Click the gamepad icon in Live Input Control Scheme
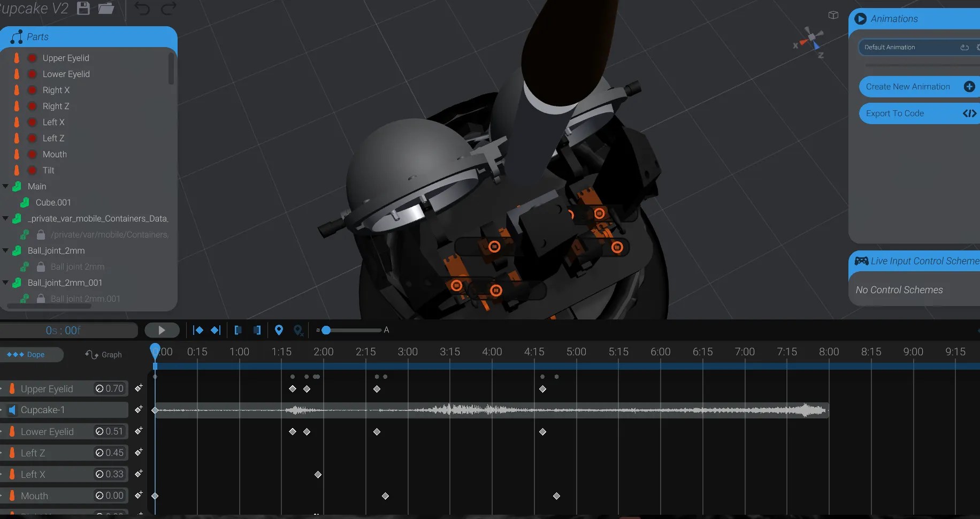Image resolution: width=980 pixels, height=519 pixels. [x=861, y=261]
